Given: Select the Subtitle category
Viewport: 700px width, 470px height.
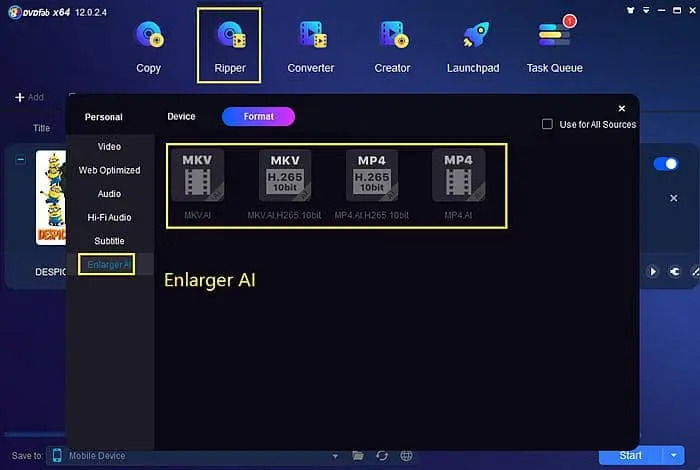Looking at the screenshot, I should pyautogui.click(x=109, y=241).
